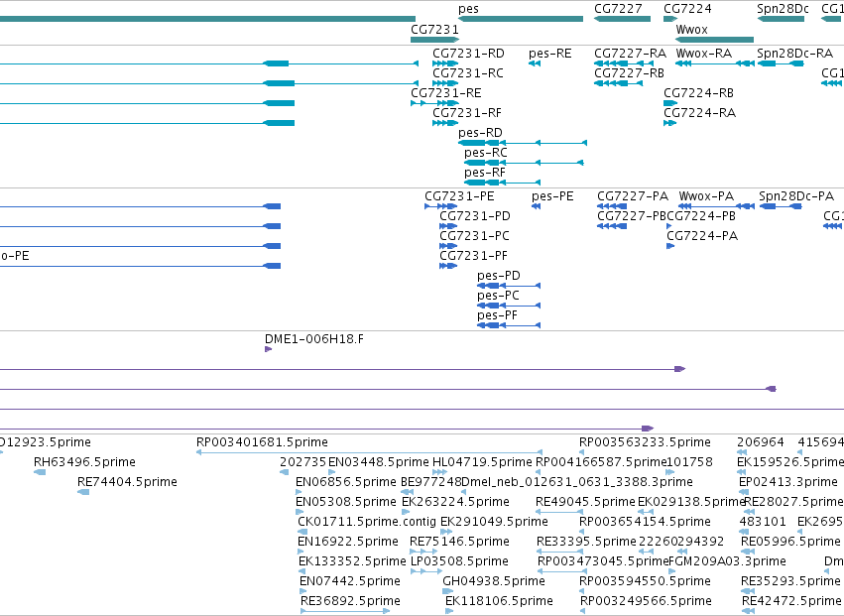The height and width of the screenshot is (616, 844).
Task: Select the pes-RC transcript label
Action: coord(486,153)
